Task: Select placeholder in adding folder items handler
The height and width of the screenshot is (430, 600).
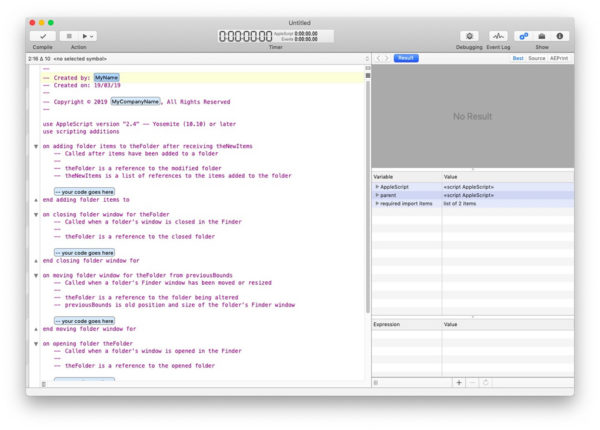Action: click(84, 192)
